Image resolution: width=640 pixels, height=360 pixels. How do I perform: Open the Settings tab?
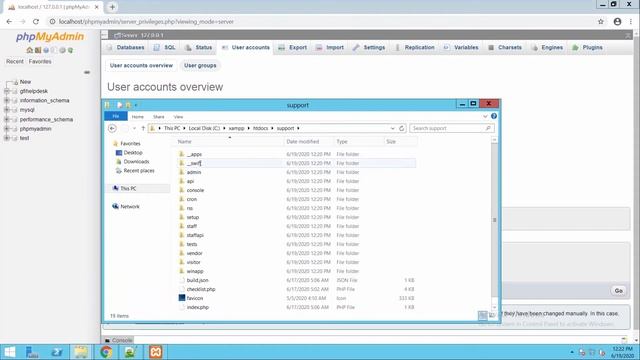pyautogui.click(x=369, y=47)
